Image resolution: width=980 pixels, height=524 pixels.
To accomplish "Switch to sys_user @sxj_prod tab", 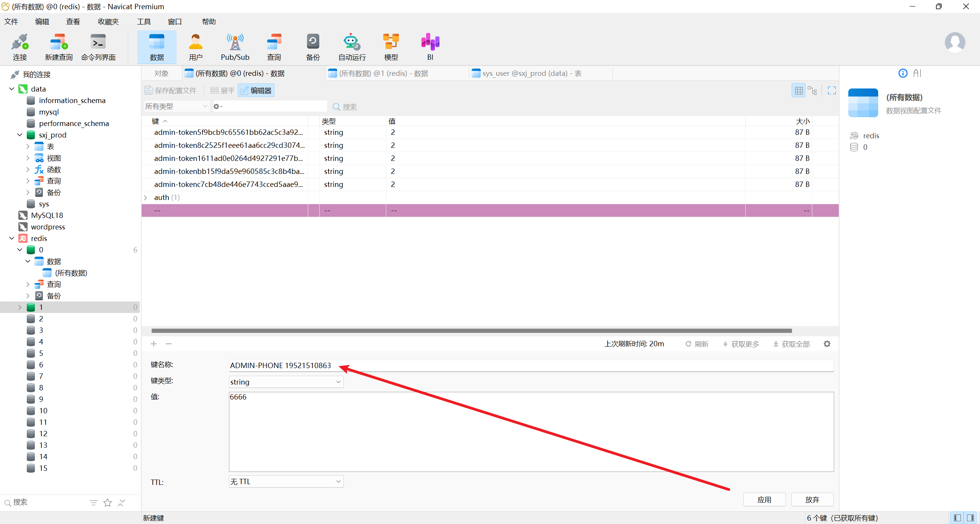I will pyautogui.click(x=531, y=73).
